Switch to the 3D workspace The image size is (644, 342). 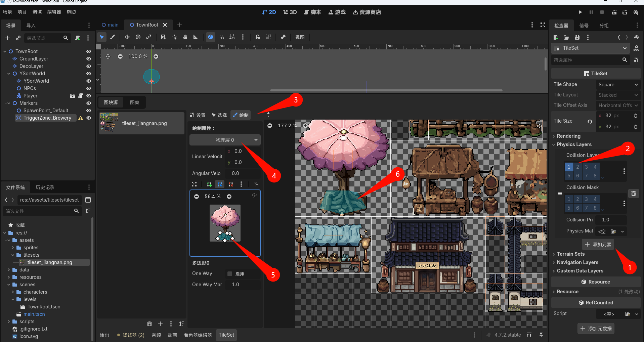click(x=290, y=12)
